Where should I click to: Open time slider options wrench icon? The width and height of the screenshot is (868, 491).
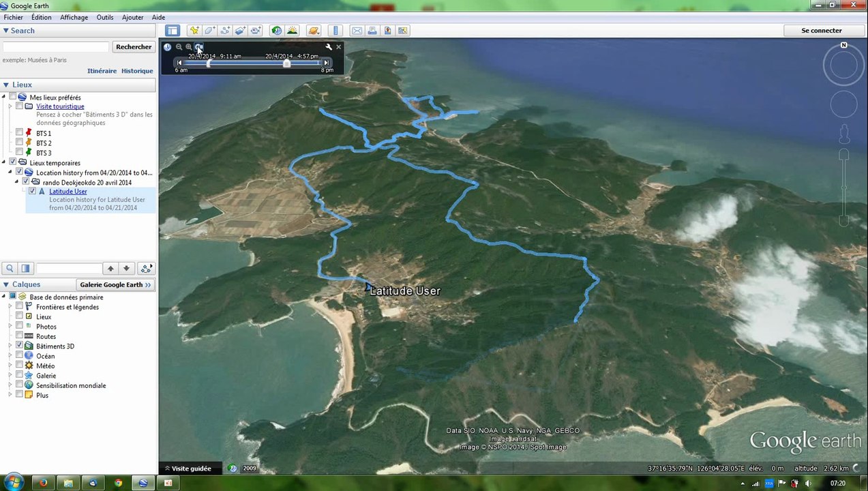[329, 47]
